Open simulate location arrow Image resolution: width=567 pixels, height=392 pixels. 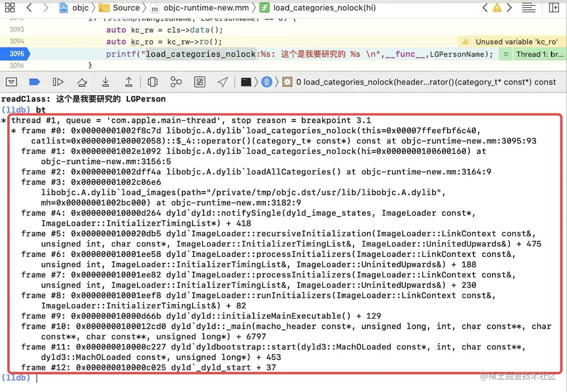coord(223,82)
